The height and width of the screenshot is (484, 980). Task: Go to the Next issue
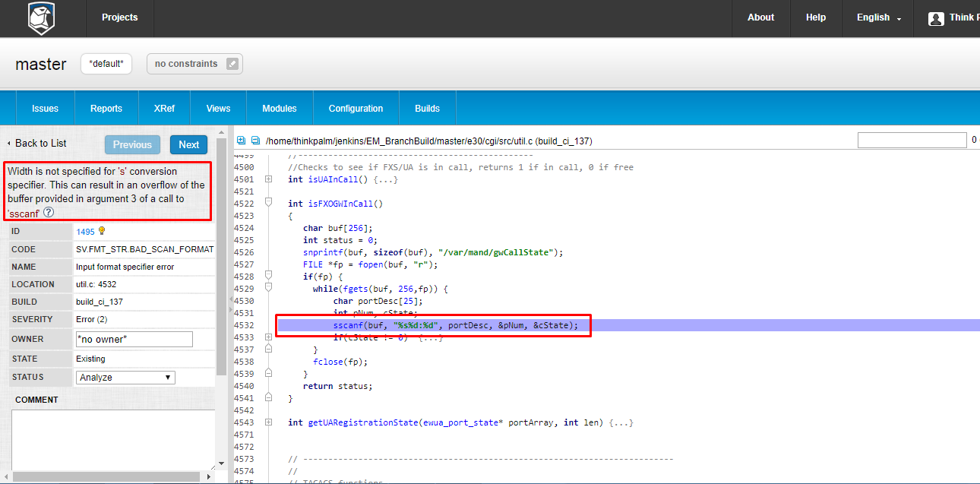188,145
